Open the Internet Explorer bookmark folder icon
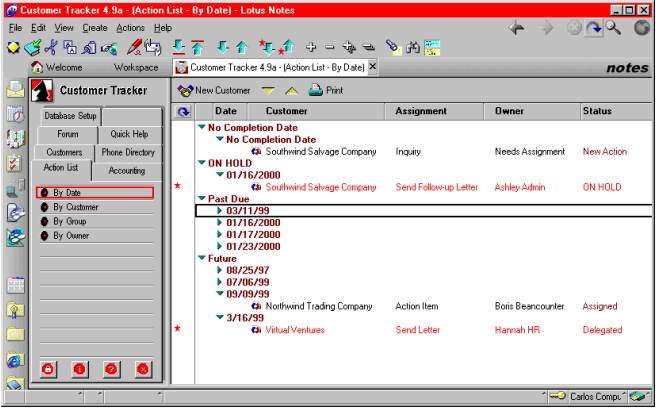Screen dimensions: 656x408 (15, 359)
